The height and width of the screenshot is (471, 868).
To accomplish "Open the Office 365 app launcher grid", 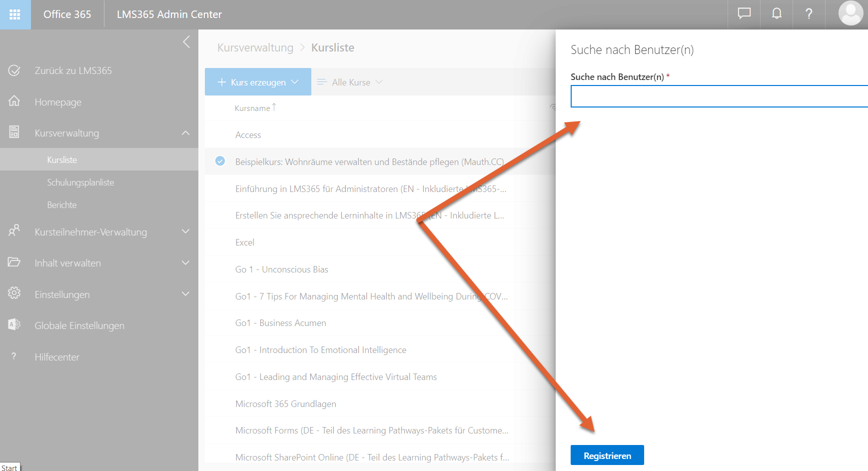I will (15, 14).
